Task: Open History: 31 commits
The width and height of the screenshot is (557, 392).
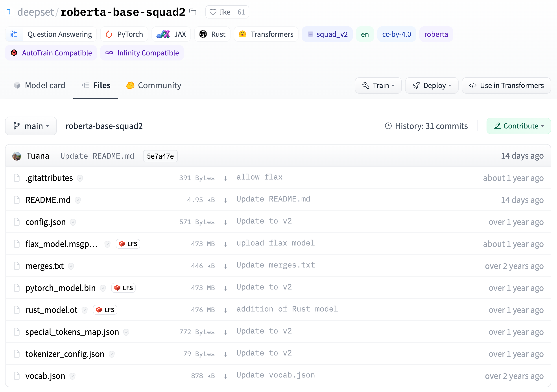Action: pyautogui.click(x=426, y=126)
